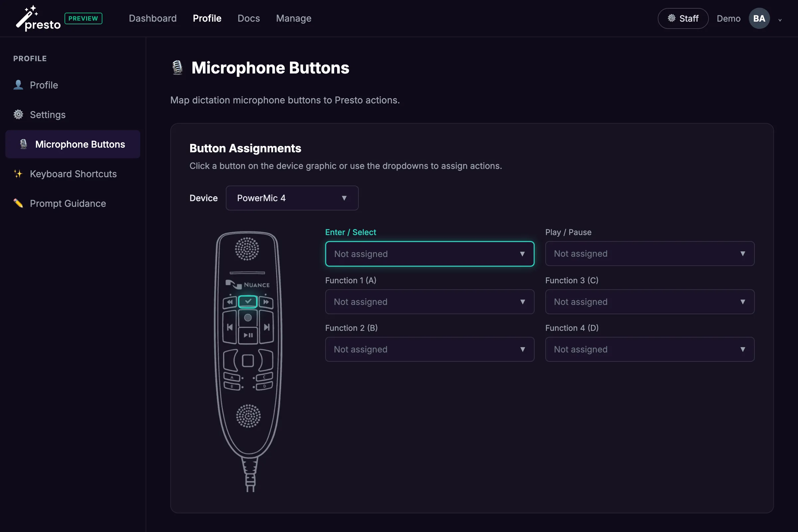Click the Prompt Guidance pencil icon
The height and width of the screenshot is (532, 798).
pyautogui.click(x=18, y=203)
